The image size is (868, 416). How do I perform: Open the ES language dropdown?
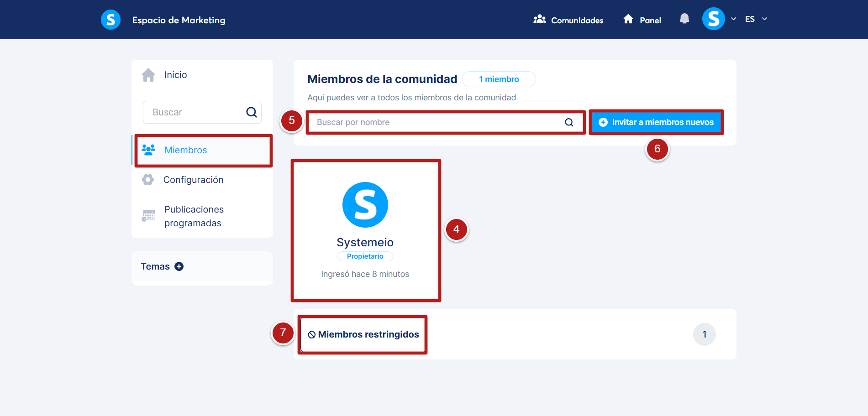(x=756, y=19)
